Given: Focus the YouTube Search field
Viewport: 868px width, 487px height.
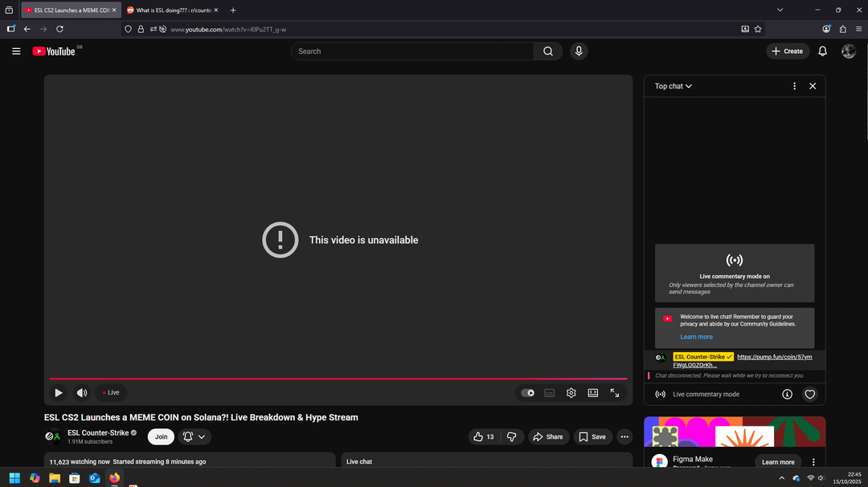Looking at the screenshot, I should pos(412,51).
